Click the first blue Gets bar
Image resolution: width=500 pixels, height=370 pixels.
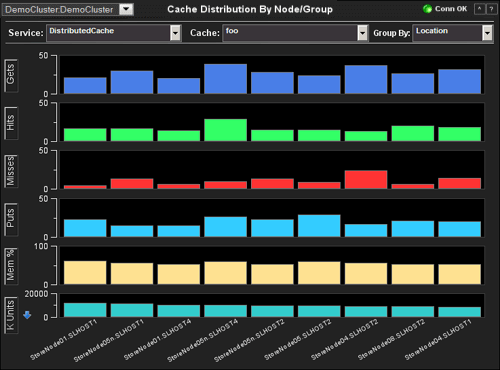[x=85, y=86]
